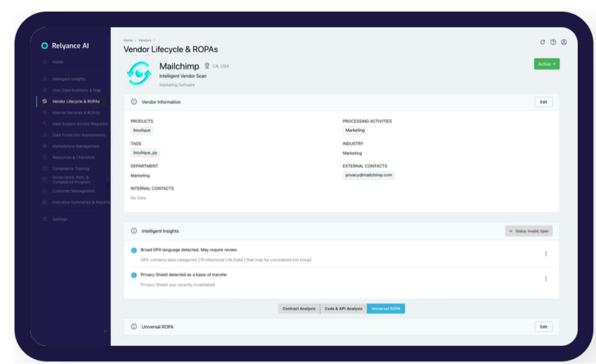Image resolution: width=596 pixels, height=364 pixels.
Task: Switch to the Code & API Analysis tab
Action: 343,309
